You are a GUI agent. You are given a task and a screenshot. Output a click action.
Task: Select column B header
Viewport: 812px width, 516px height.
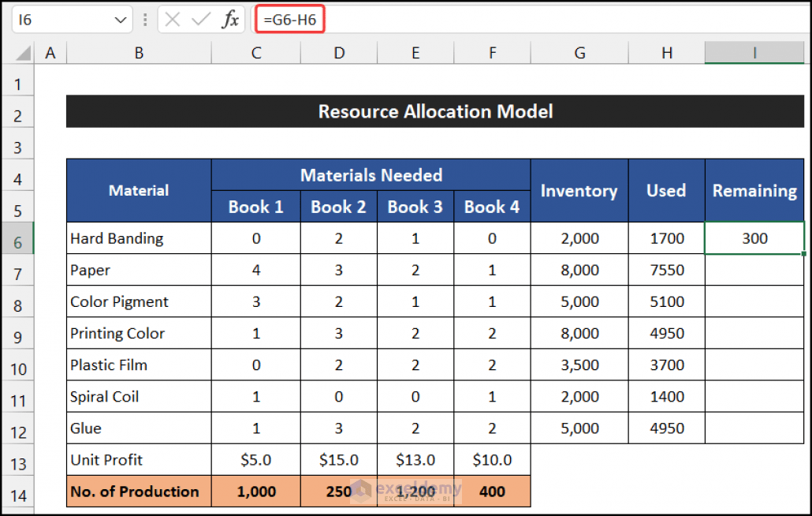pos(139,53)
